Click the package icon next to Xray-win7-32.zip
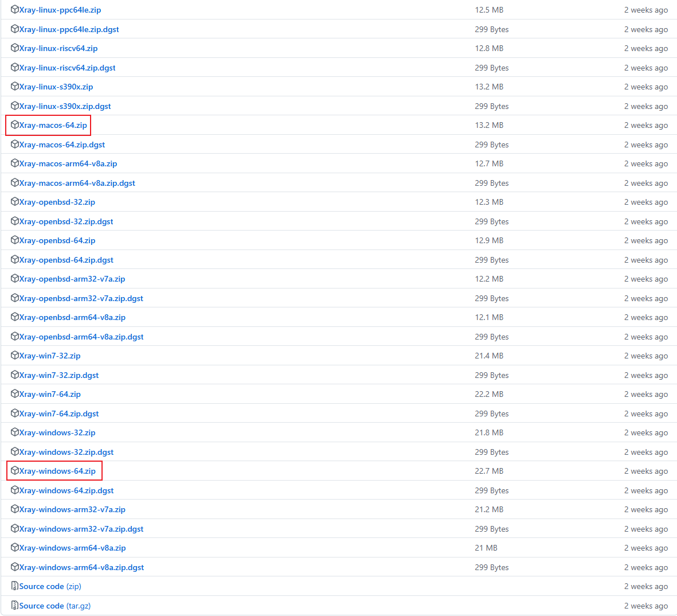The width and height of the screenshot is (677, 616). (15, 356)
